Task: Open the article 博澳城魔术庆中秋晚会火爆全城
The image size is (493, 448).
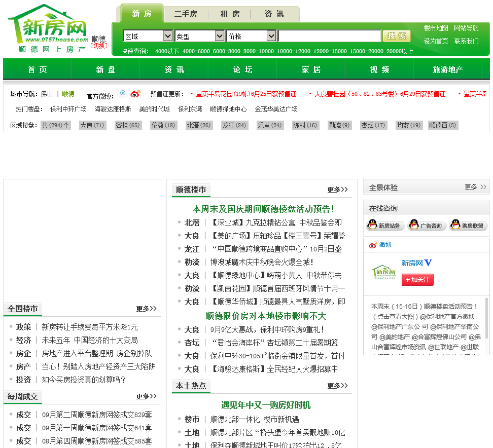Action: 262,262
